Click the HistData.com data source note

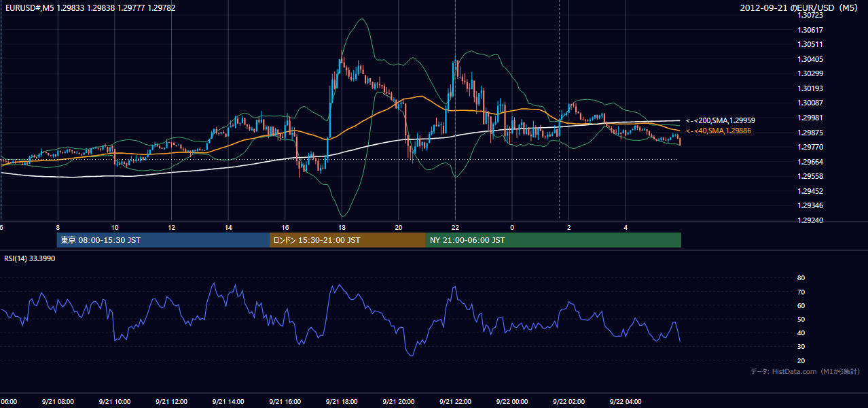click(x=806, y=371)
